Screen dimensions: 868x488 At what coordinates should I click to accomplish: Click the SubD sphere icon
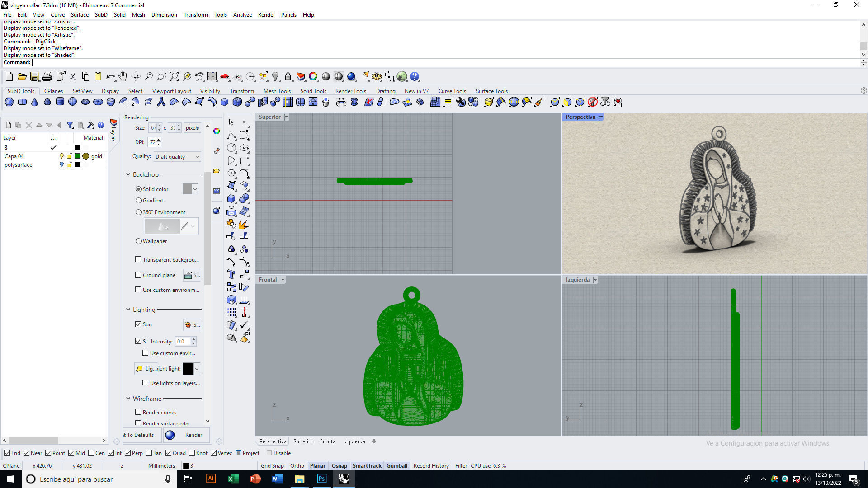pos(72,102)
